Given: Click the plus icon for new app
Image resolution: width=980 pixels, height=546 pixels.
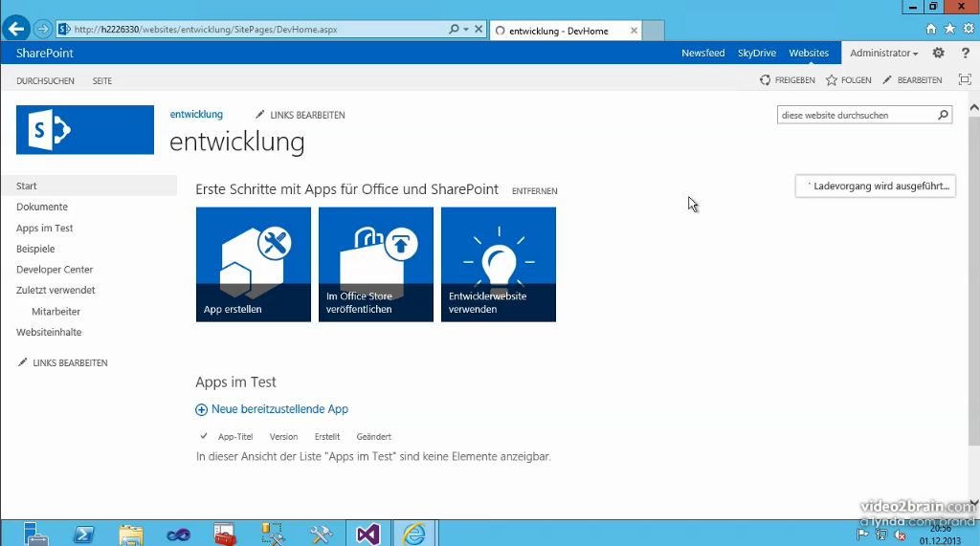Looking at the screenshot, I should 201,410.
